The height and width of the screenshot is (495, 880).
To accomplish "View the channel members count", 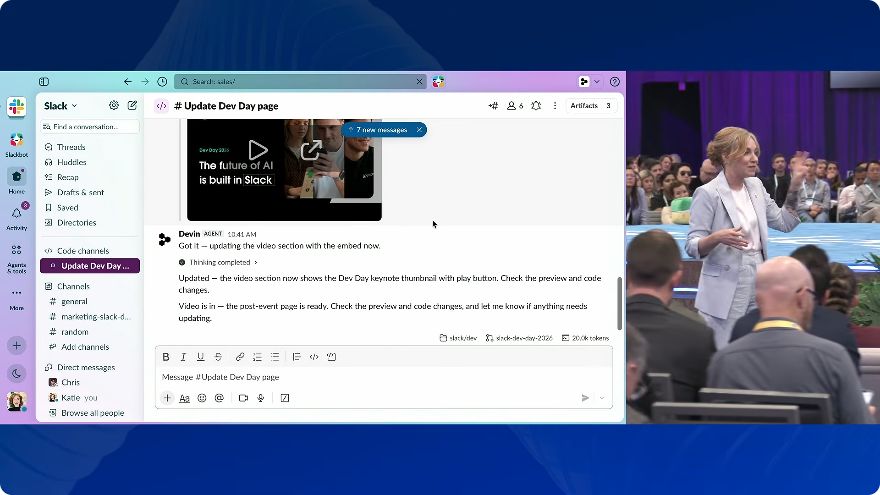I will point(515,106).
